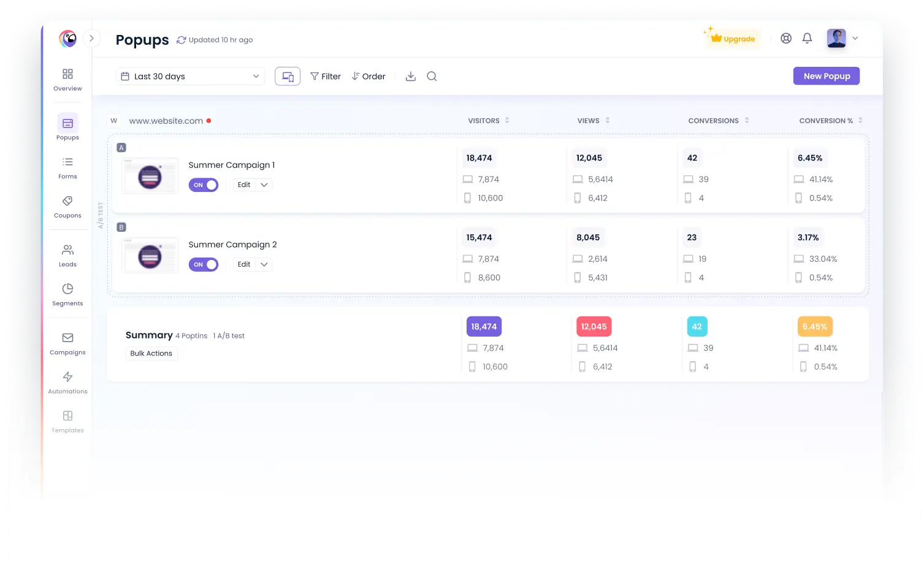The image size is (924, 580).
Task: Toggle Summer Campaign 2 ON switch
Action: [x=204, y=264]
